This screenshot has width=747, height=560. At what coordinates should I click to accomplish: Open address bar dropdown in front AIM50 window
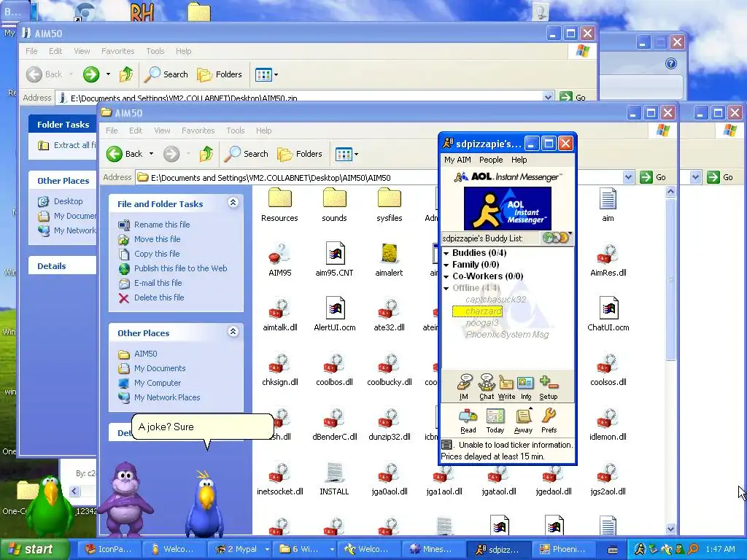(628, 178)
